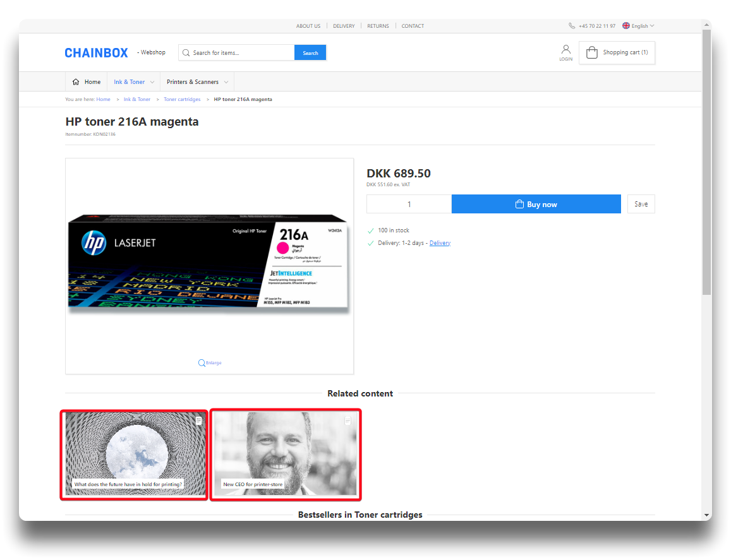This screenshot has width=731, height=560.
Task: Click the Save button
Action: (x=641, y=204)
